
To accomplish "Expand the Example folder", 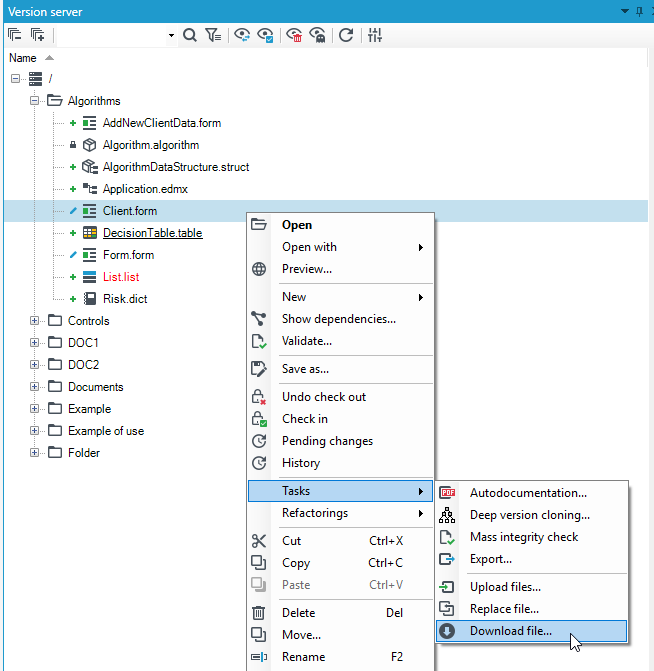I will click(34, 409).
